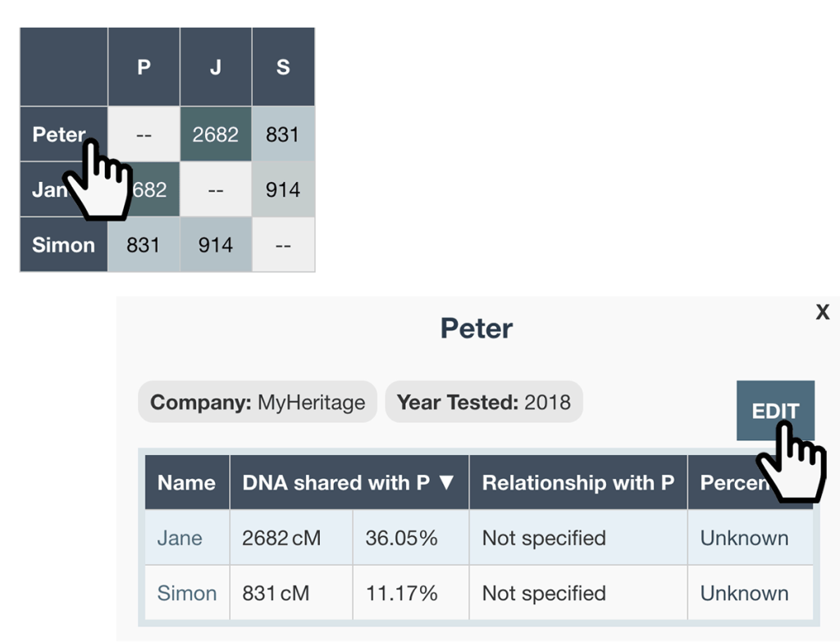Click the J column header

pos(215,67)
